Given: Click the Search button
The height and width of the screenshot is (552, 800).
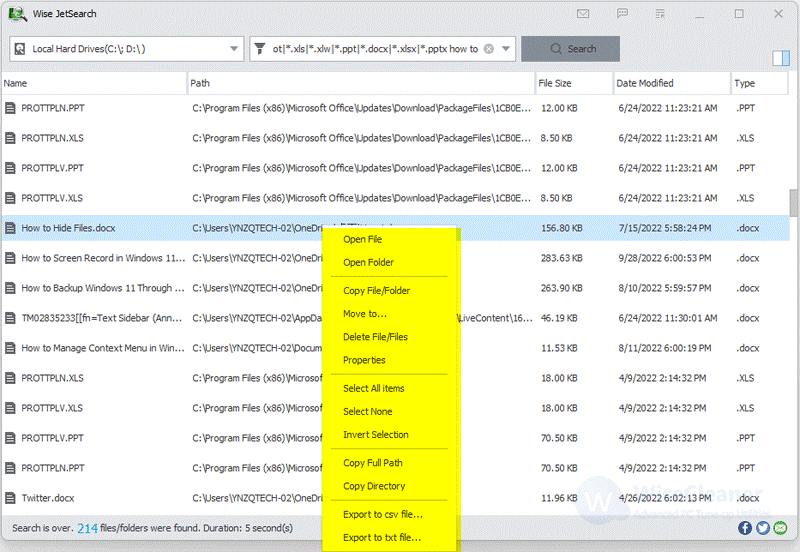Looking at the screenshot, I should [570, 49].
